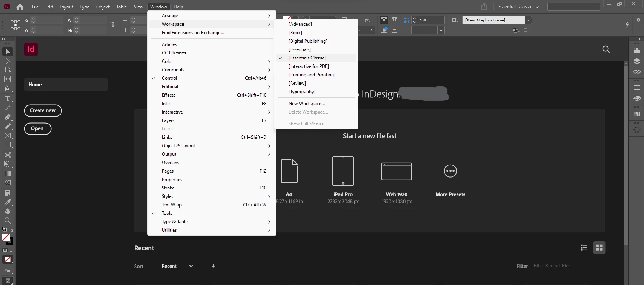Click the Text Wrap menu entry
The image size is (644, 285).
tap(212, 205)
